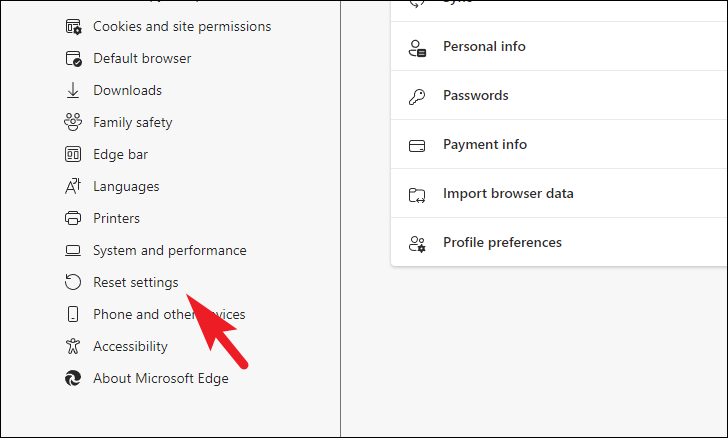Viewport: 728px width, 438px height.
Task: Click the Accessibility figure icon
Action: click(x=73, y=346)
